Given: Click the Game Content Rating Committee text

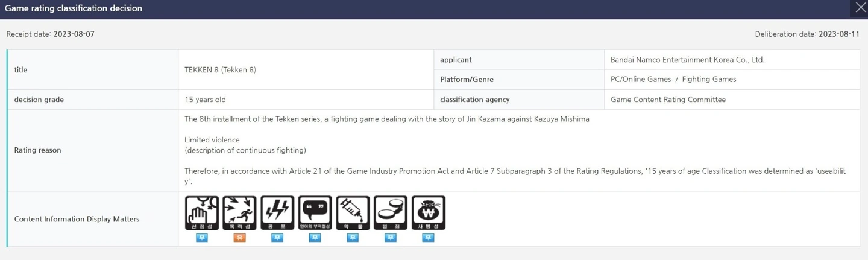Looking at the screenshot, I should point(668,100).
